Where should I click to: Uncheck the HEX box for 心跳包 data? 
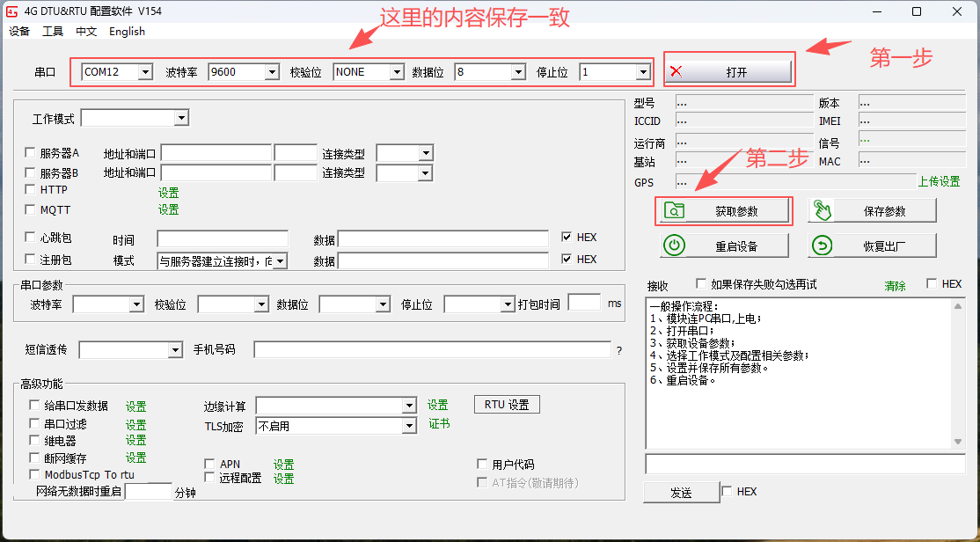567,237
